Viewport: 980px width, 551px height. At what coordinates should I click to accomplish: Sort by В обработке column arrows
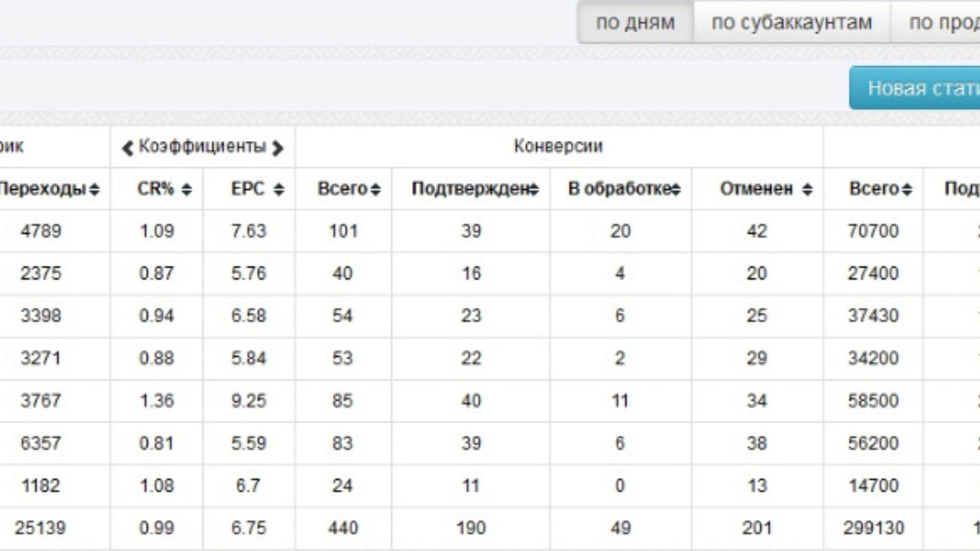pyautogui.click(x=676, y=190)
